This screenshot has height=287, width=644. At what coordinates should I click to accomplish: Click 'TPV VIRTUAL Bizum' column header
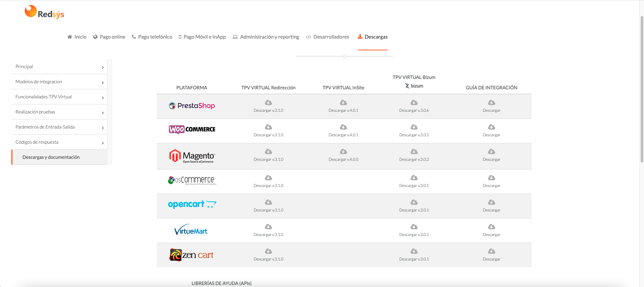[414, 77]
